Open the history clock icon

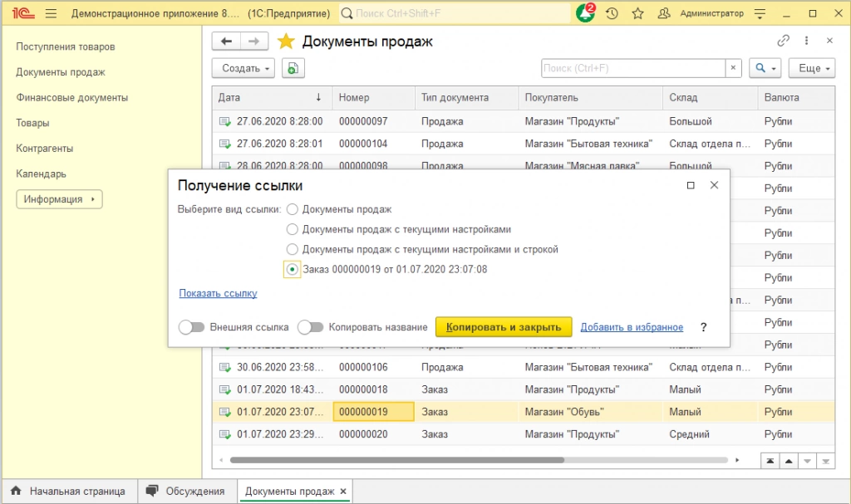[612, 14]
